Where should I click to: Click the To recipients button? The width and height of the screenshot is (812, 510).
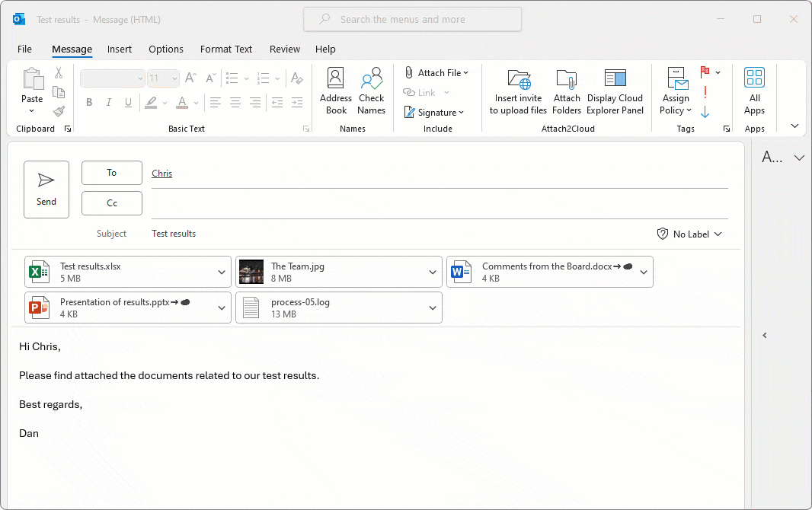point(112,173)
